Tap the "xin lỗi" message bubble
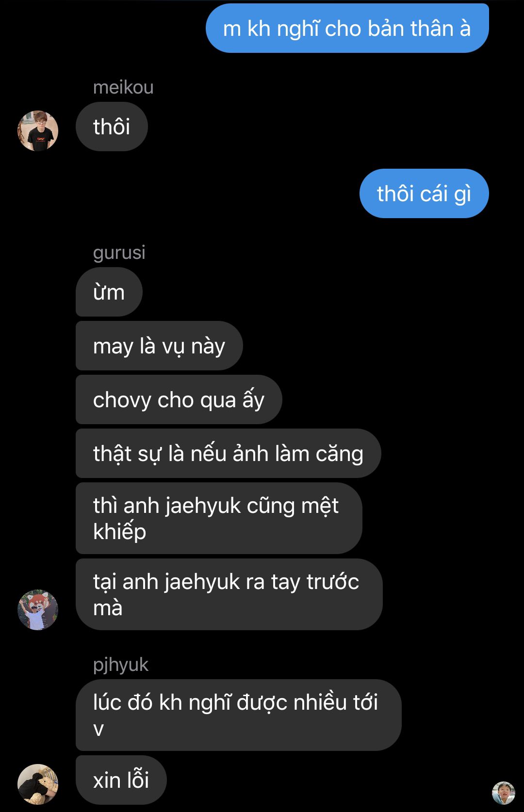524x812 pixels. tap(121, 780)
